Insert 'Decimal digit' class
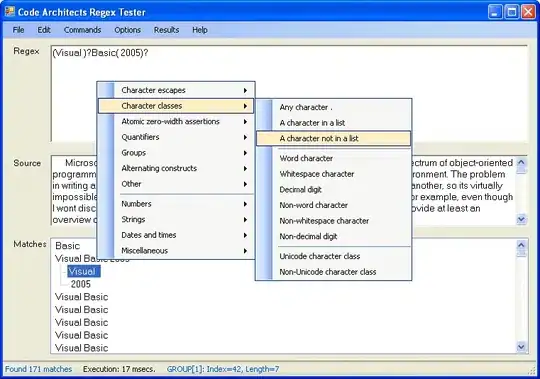The width and height of the screenshot is (540, 379). tap(333, 190)
